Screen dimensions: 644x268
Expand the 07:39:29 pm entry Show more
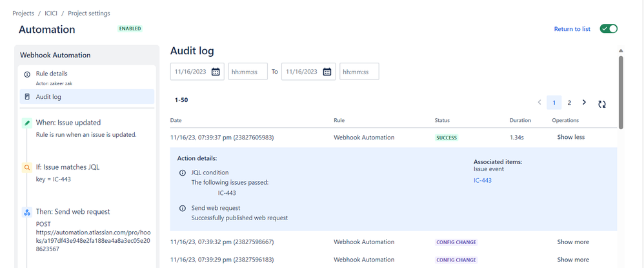[573, 260]
